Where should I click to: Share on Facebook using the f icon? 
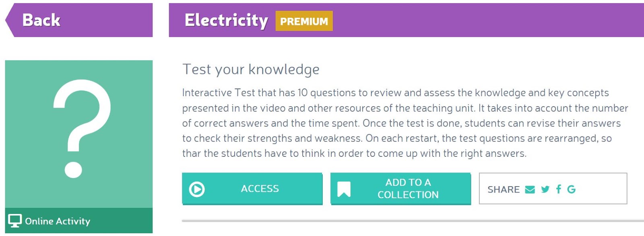tap(559, 189)
